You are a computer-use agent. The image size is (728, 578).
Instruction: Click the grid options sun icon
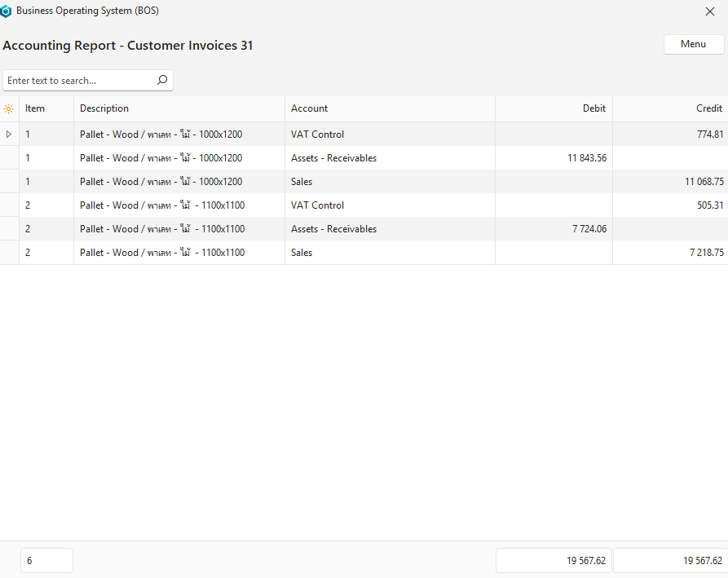click(x=9, y=108)
